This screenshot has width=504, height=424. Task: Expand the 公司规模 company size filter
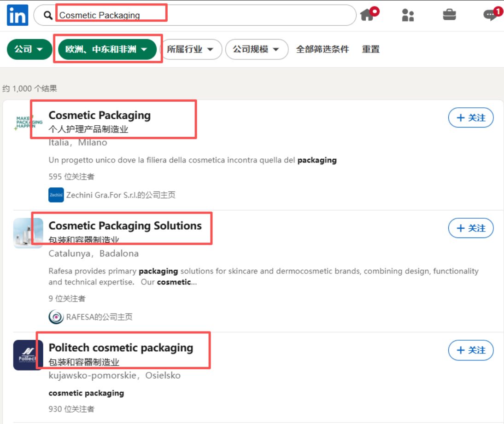(x=257, y=49)
